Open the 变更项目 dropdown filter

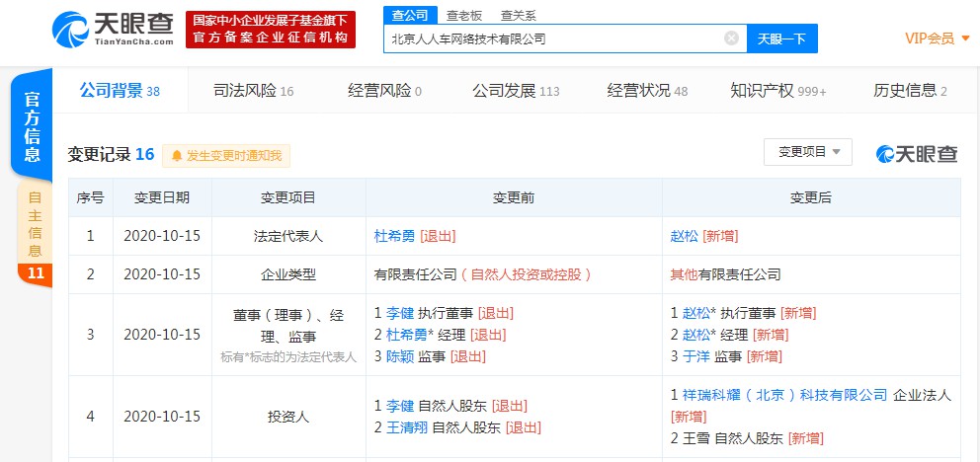807,152
